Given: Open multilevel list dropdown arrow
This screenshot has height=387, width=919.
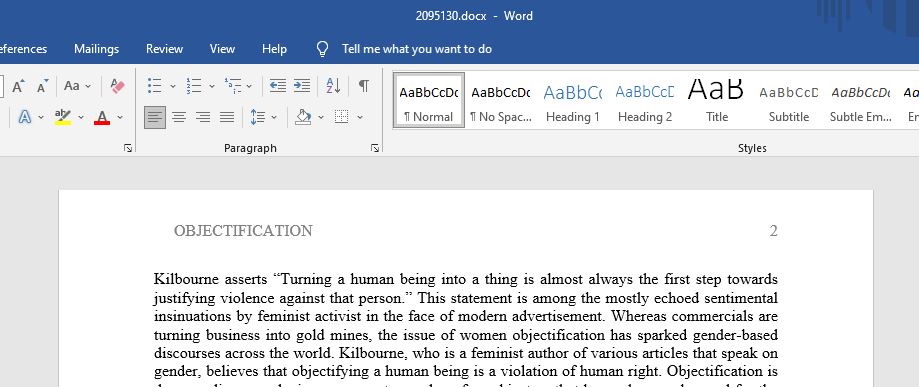Looking at the screenshot, I should tap(250, 86).
